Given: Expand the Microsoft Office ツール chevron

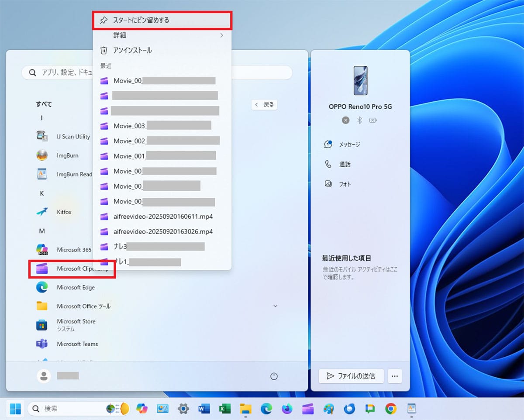Looking at the screenshot, I should coord(275,306).
